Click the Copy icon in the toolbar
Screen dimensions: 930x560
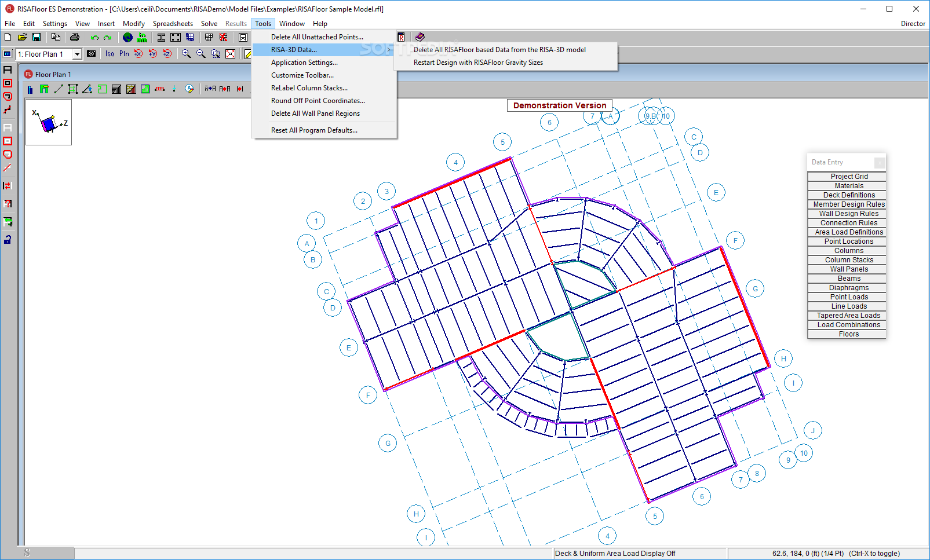[x=56, y=37]
